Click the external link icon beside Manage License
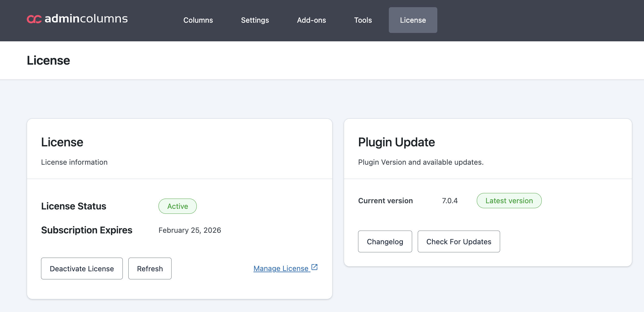 click(x=315, y=267)
